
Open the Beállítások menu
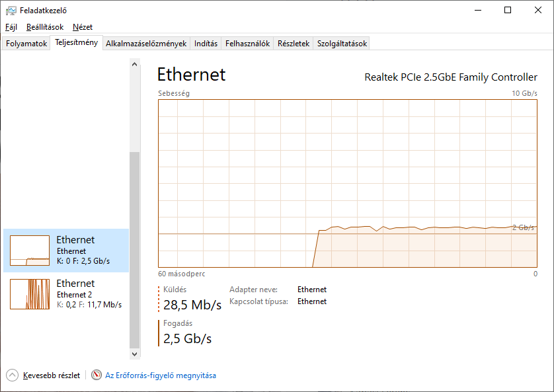(45, 27)
